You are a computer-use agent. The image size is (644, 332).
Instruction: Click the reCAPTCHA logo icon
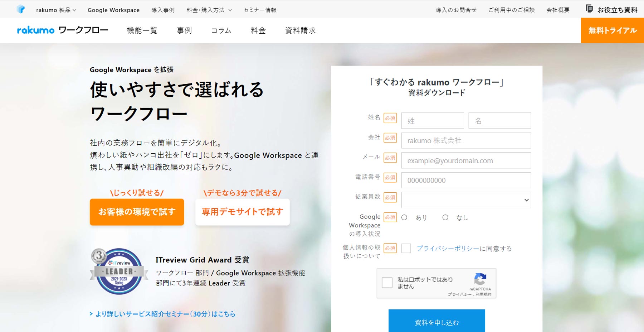point(480,279)
